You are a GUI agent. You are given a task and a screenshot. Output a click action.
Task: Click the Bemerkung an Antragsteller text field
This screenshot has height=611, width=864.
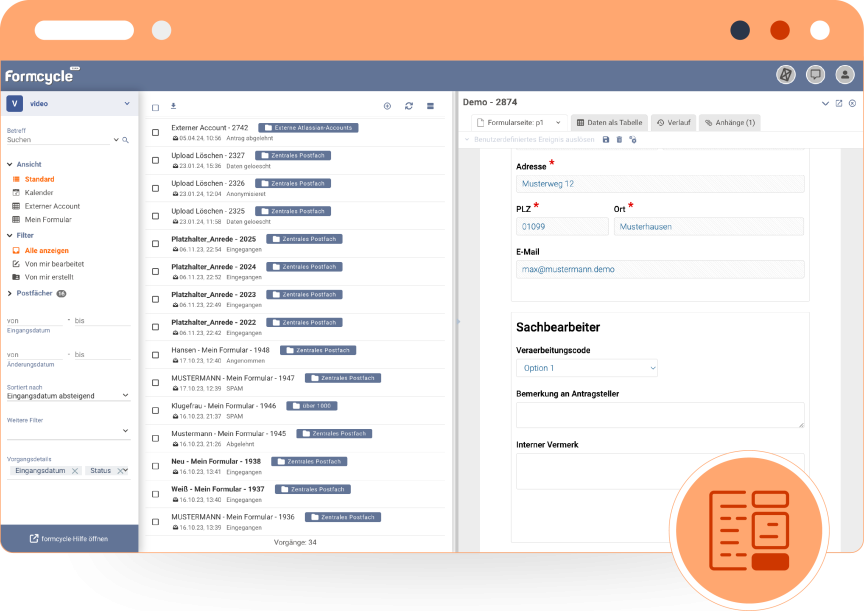point(660,414)
